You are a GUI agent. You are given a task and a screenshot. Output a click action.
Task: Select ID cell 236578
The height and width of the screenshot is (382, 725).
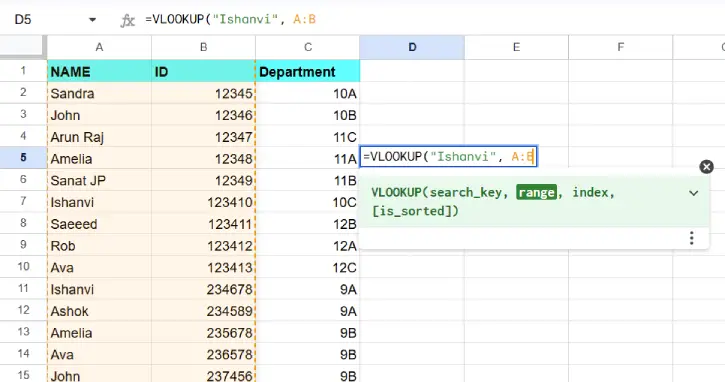point(203,354)
